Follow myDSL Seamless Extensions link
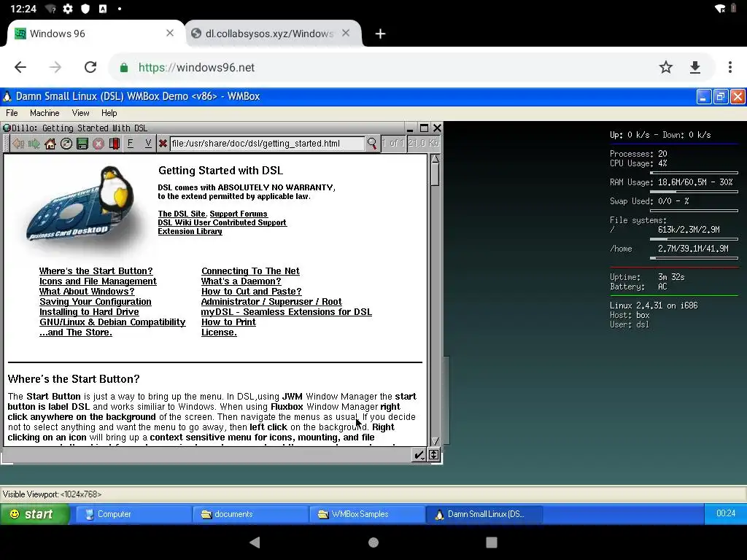The image size is (747, 560). tap(286, 312)
